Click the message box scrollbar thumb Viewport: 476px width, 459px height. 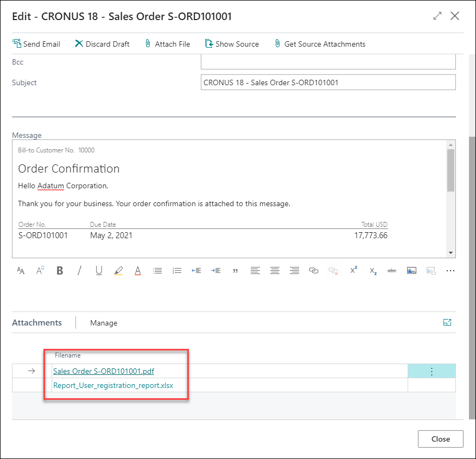(x=450, y=170)
